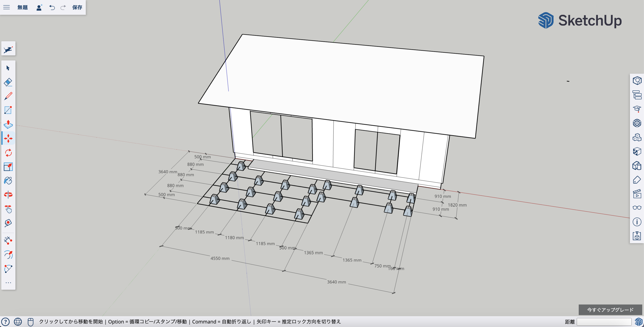Screen dimensions: 644x327
Task: Select the Eraser tool
Action: [x=8, y=82]
